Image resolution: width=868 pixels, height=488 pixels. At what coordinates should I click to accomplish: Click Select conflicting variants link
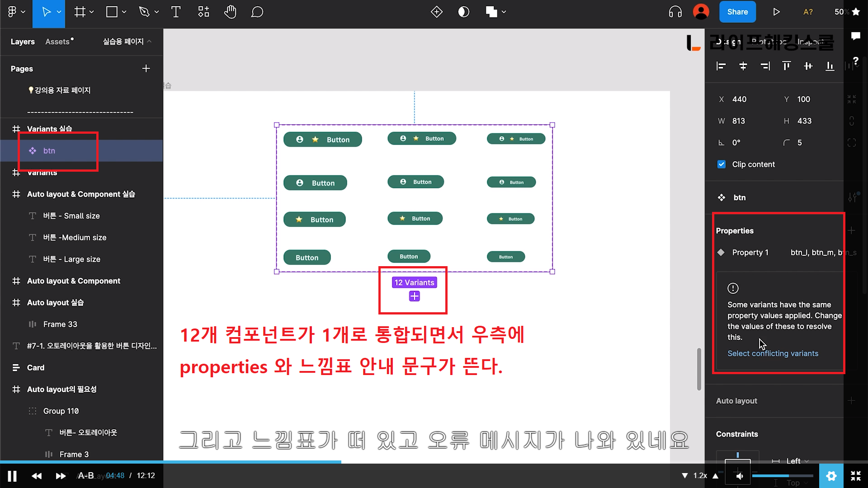point(772,353)
